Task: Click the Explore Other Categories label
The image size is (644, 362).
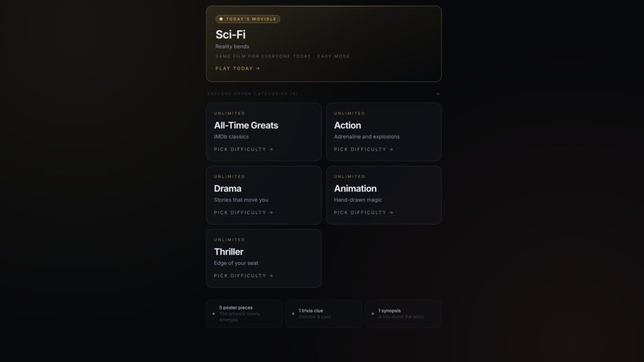Action: [252, 93]
